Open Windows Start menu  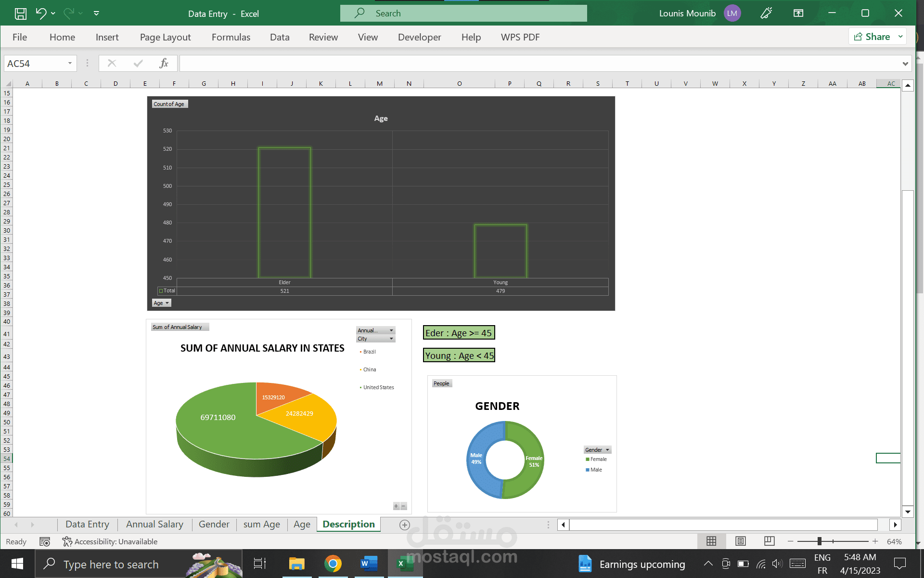tap(17, 564)
